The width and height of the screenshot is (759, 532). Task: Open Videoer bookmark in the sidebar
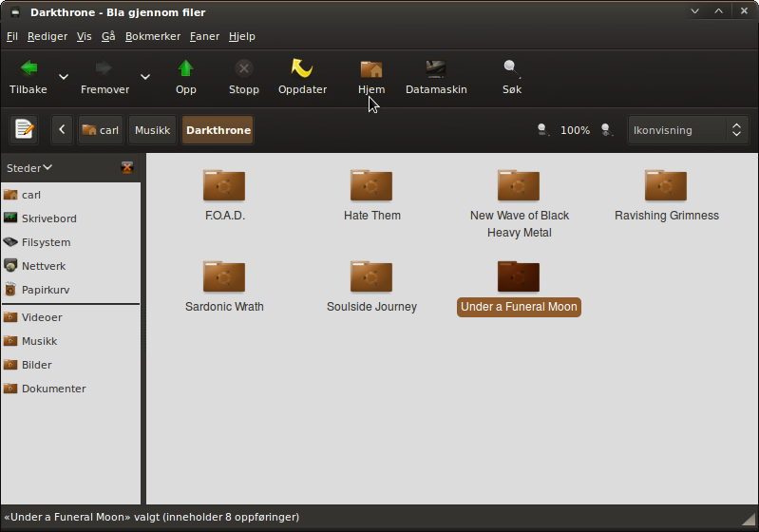[x=70, y=317]
